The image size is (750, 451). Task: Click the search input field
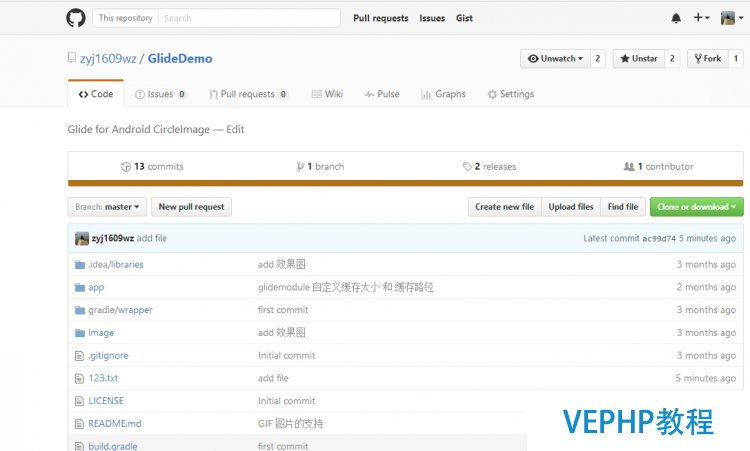click(249, 18)
